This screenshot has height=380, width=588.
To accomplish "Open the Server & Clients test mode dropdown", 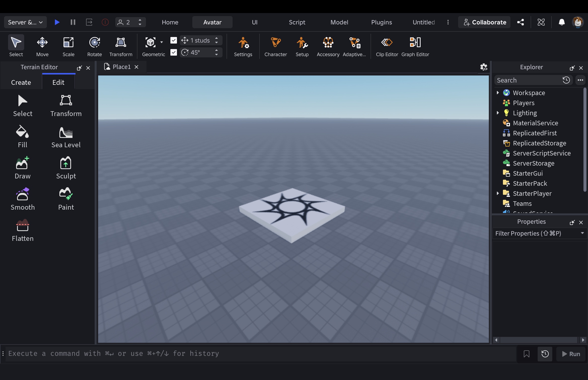I will [x=25, y=22].
